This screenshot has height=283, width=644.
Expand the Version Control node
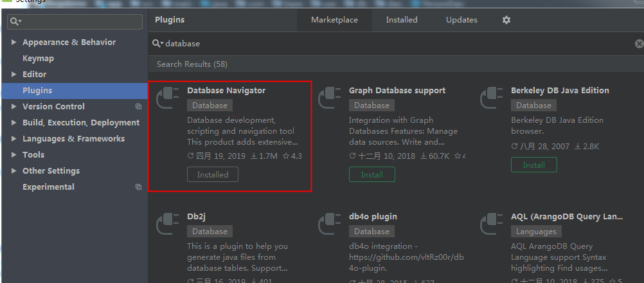click(x=14, y=106)
